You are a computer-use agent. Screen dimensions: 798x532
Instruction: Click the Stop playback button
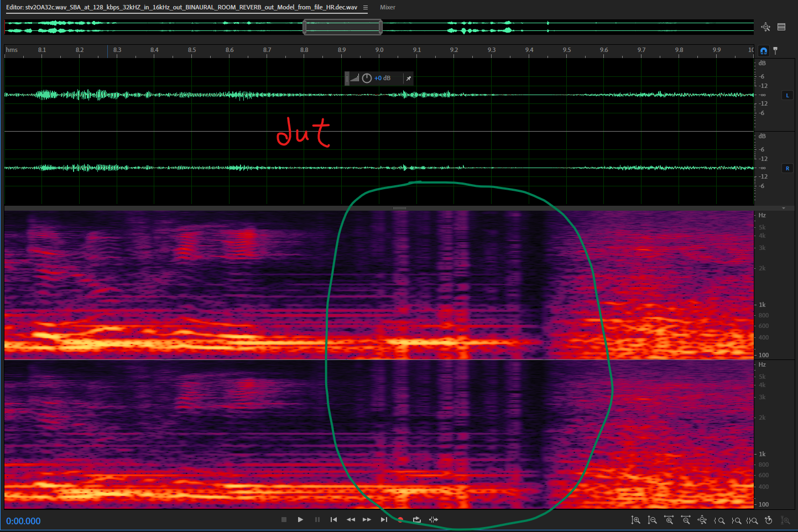pyautogui.click(x=284, y=520)
